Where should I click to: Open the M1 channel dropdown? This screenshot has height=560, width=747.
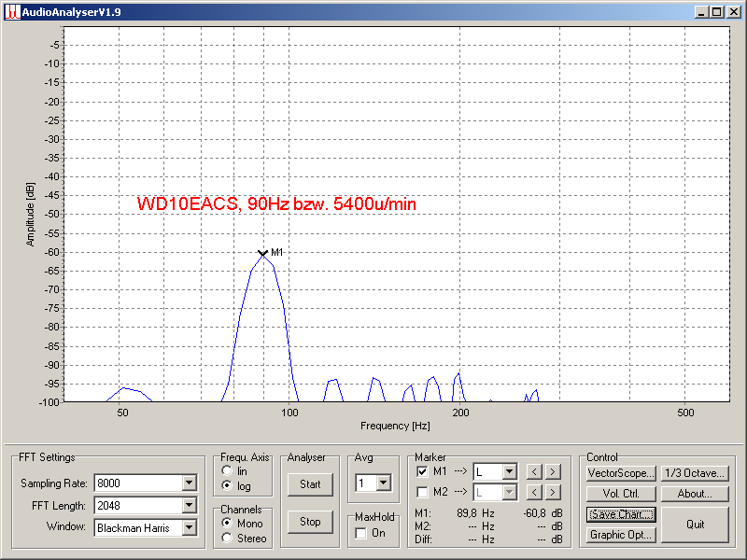pyautogui.click(x=509, y=472)
